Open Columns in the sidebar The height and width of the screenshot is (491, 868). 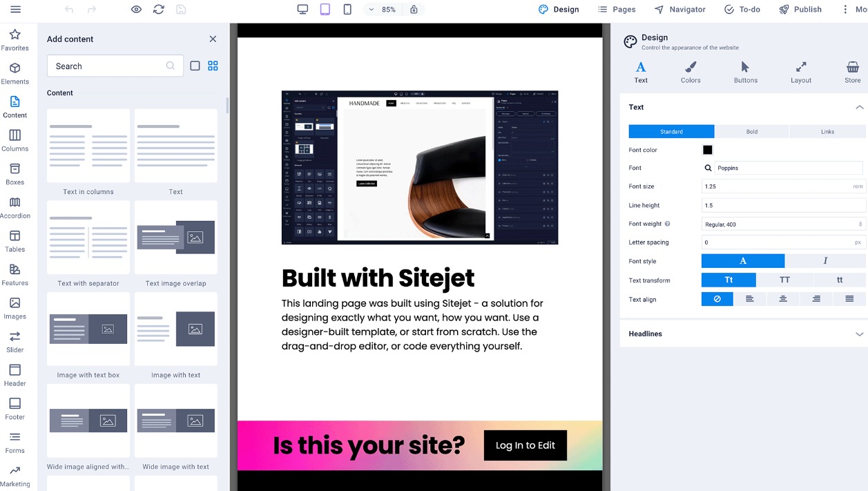15,141
